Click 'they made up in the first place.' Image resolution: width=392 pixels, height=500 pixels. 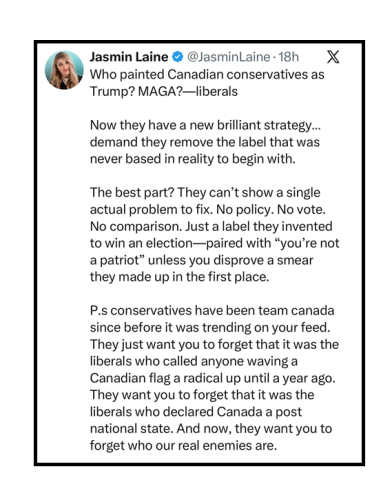179,277
